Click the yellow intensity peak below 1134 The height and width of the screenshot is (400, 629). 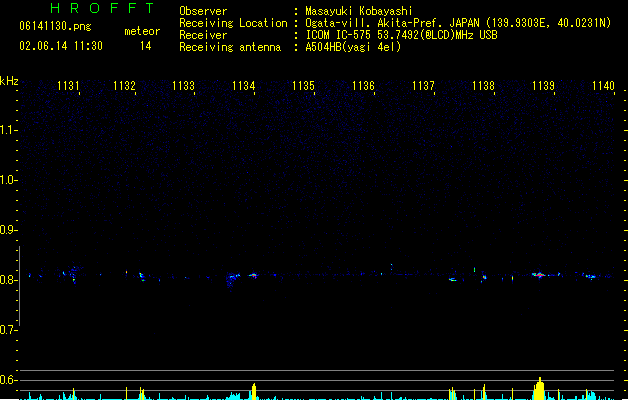(x=254, y=392)
